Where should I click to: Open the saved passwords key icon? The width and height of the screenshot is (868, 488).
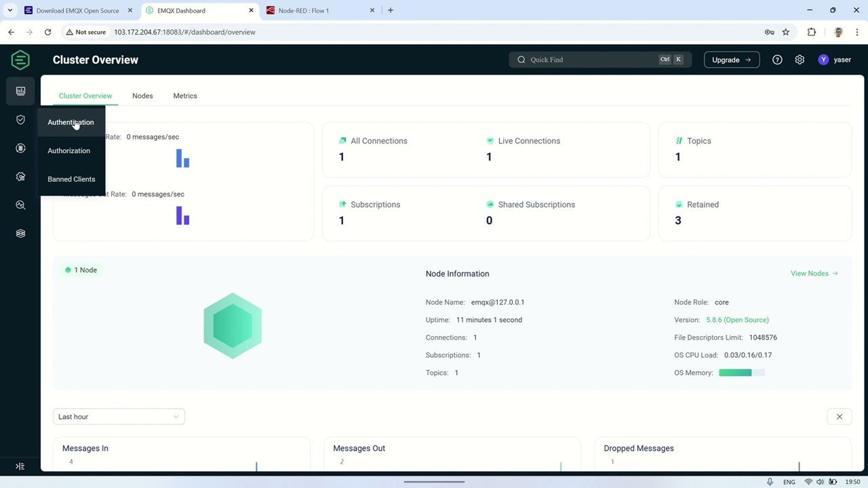[x=769, y=32]
